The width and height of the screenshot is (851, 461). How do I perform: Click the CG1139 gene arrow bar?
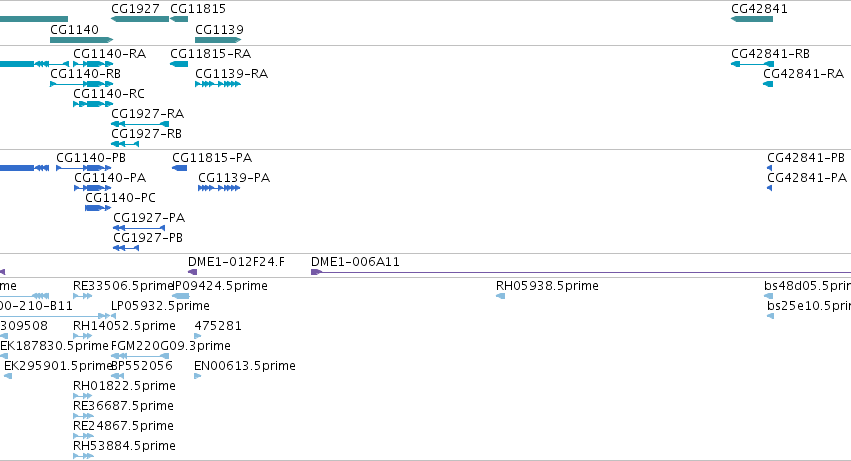click(x=218, y=40)
